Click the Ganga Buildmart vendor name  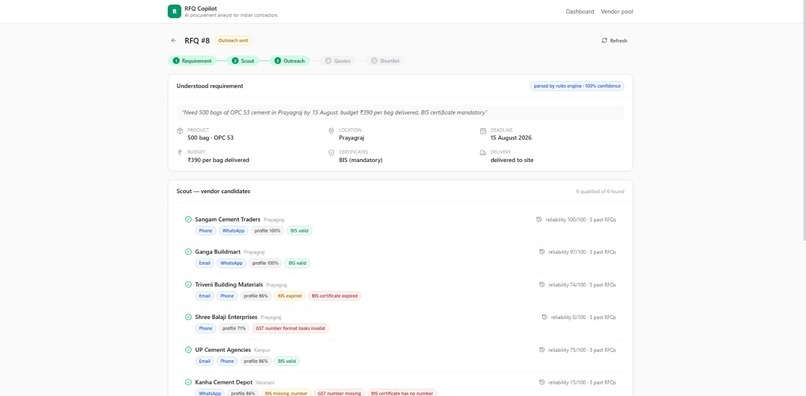click(x=217, y=252)
